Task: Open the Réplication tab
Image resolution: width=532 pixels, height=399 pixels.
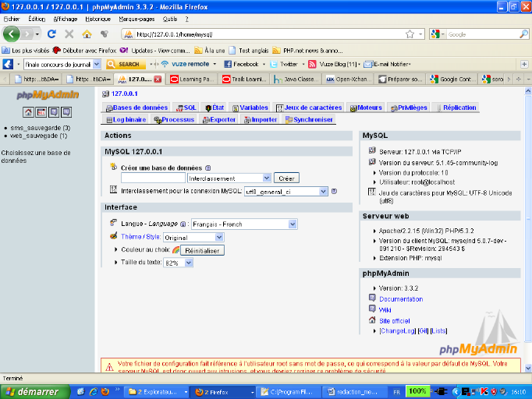Action: (x=456, y=108)
